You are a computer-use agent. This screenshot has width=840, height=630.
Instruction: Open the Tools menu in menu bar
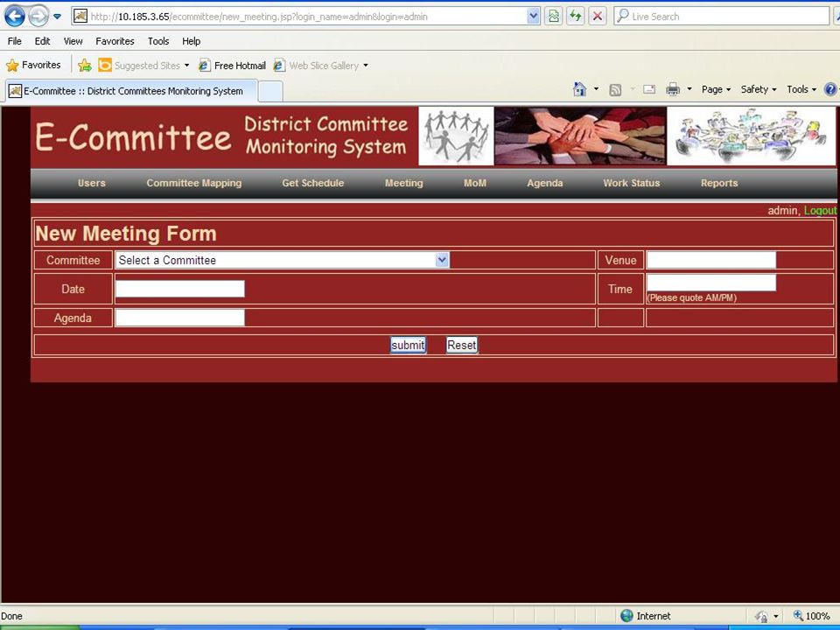(158, 41)
